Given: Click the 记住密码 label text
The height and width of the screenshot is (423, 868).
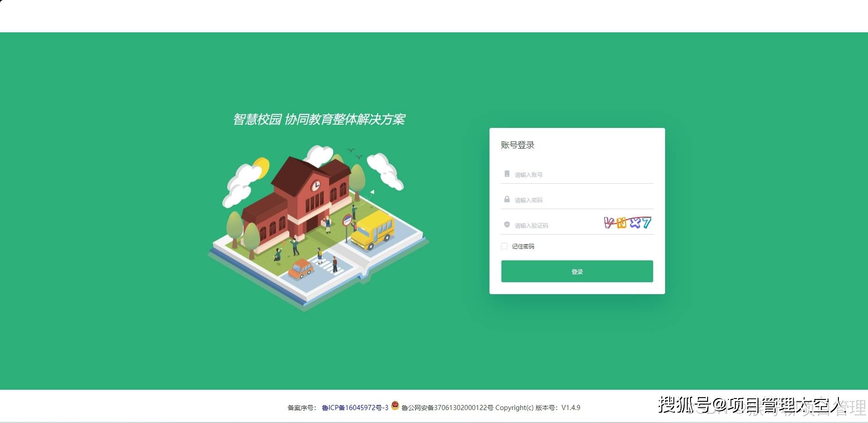Looking at the screenshot, I should pyautogui.click(x=523, y=247).
